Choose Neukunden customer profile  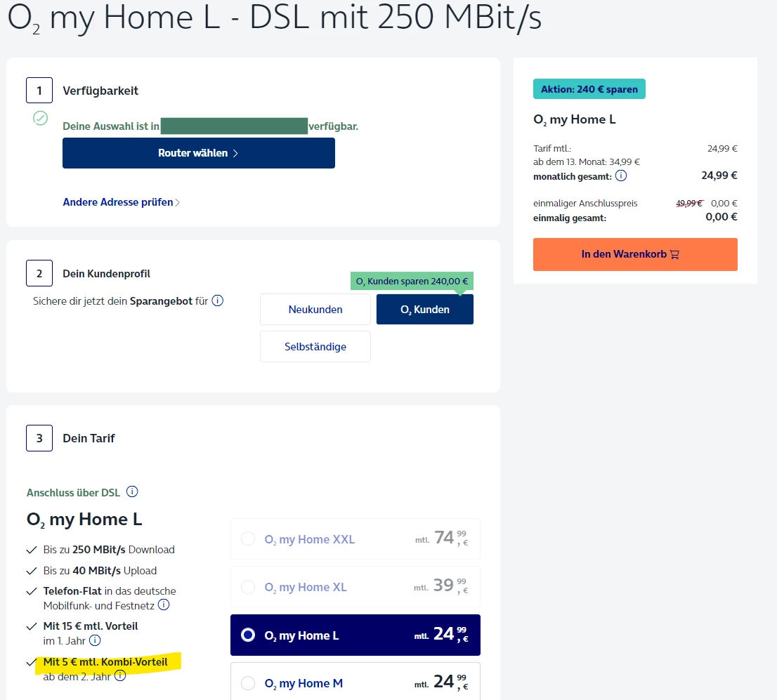pos(315,309)
